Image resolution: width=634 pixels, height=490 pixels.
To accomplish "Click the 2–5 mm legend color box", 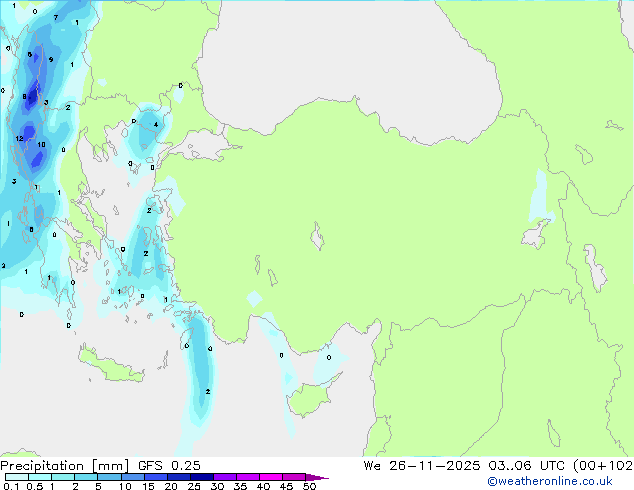I will tap(86, 477).
